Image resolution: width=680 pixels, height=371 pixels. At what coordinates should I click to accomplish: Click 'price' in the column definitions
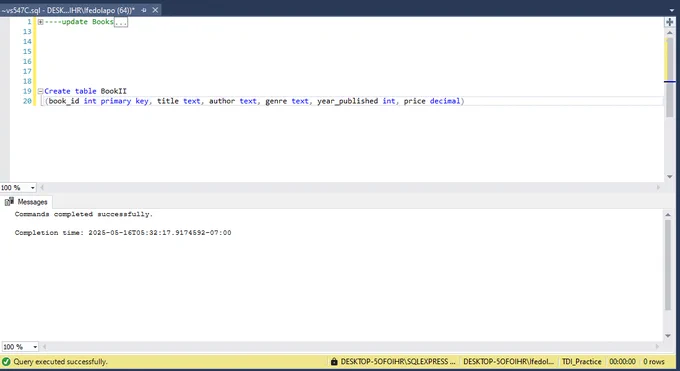[x=415, y=101]
